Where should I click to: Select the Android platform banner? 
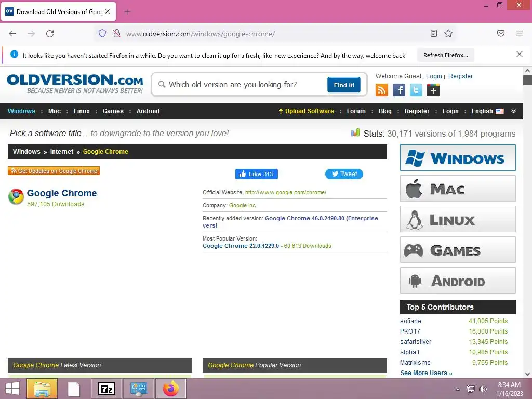coord(458,280)
